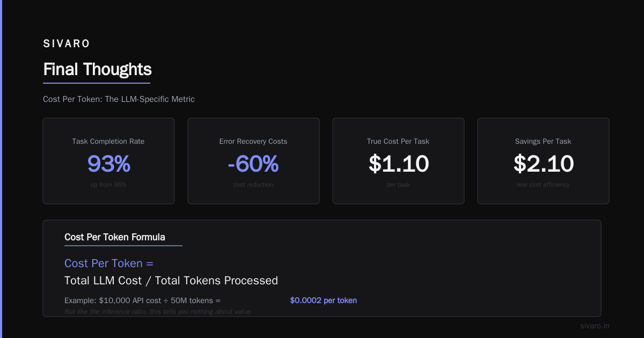Click the True Cost Per Task card
The width and height of the screenshot is (644, 338).
[x=398, y=161]
